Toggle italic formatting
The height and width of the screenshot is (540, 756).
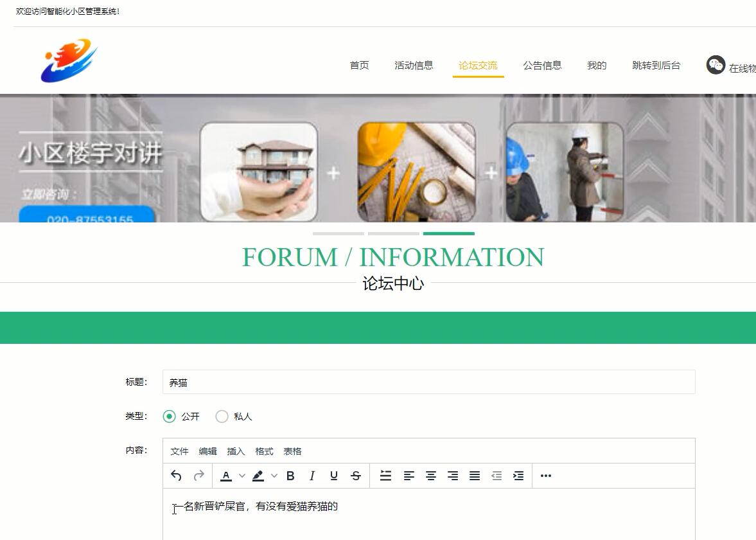(312, 476)
